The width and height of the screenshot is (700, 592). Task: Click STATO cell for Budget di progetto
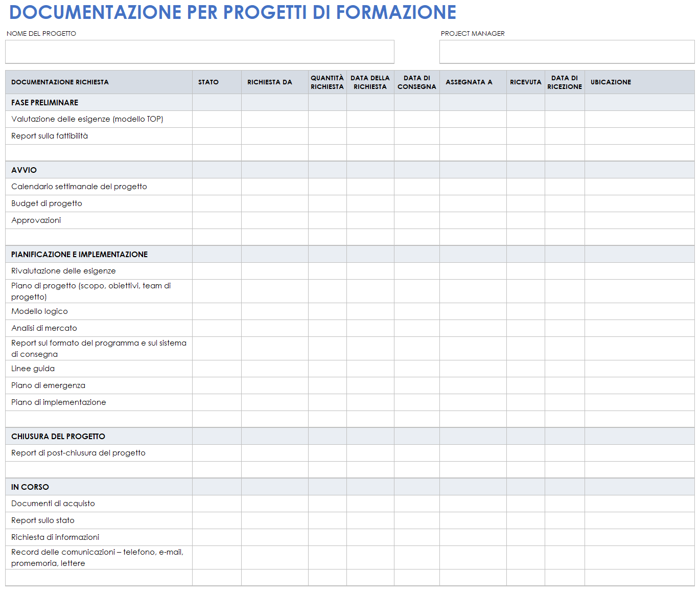217,203
